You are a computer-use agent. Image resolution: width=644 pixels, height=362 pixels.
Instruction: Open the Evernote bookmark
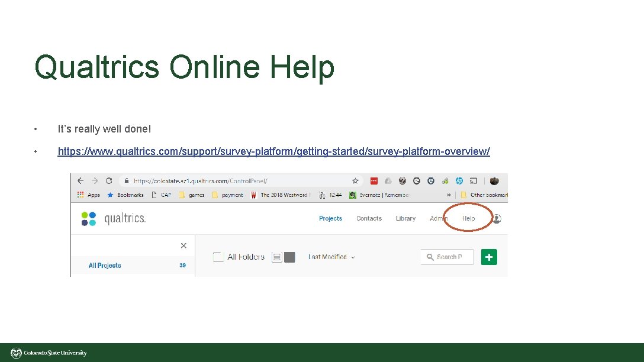pos(379,195)
